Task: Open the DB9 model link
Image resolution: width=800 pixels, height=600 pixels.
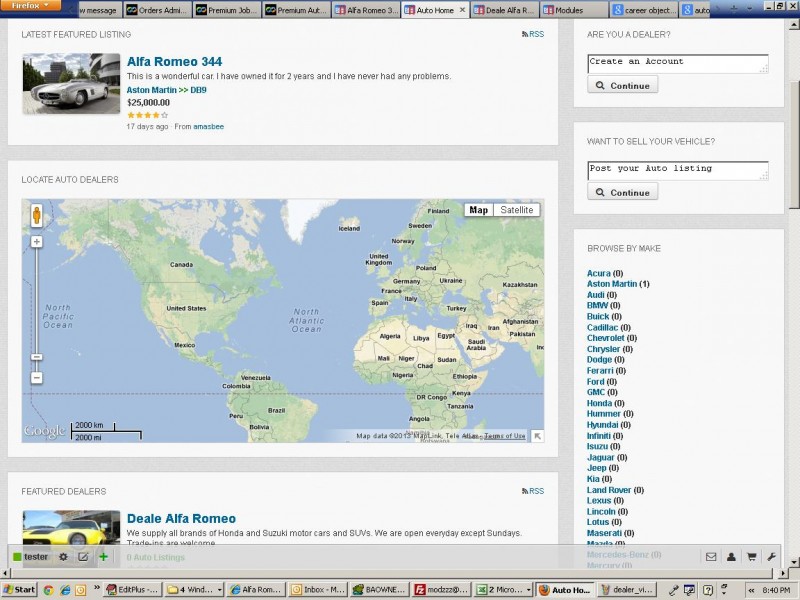Action: [x=198, y=90]
